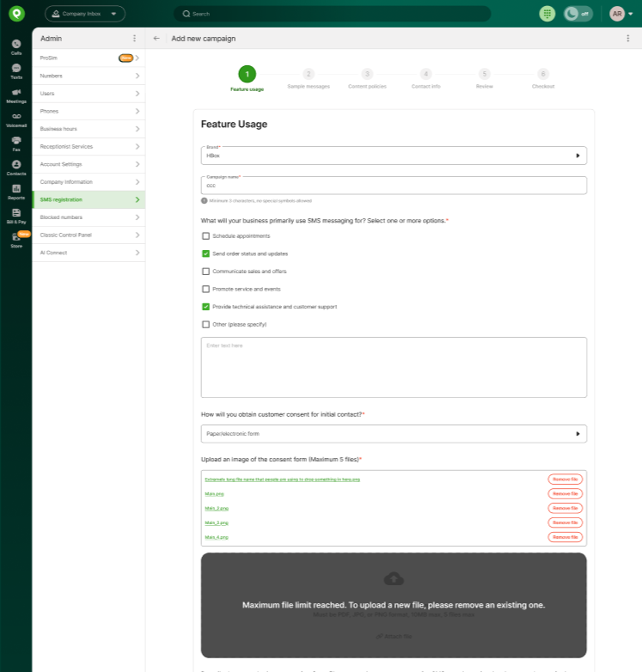The height and width of the screenshot is (672, 642).
Task: Open the Brand dropdown showing HBox
Action: (x=394, y=156)
